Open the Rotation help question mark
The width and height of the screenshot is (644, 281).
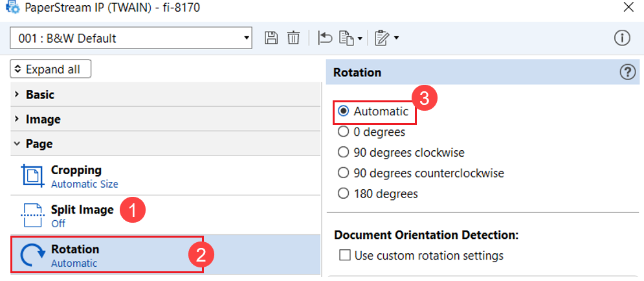[x=627, y=73]
